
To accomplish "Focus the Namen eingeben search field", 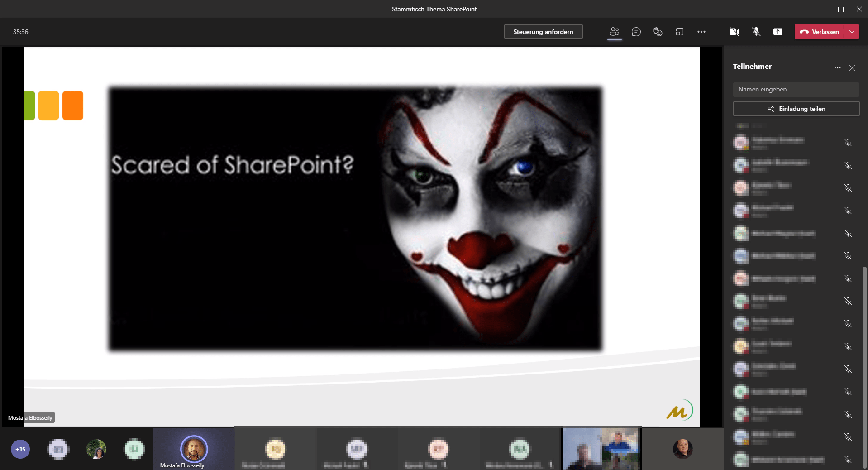I will (x=796, y=89).
